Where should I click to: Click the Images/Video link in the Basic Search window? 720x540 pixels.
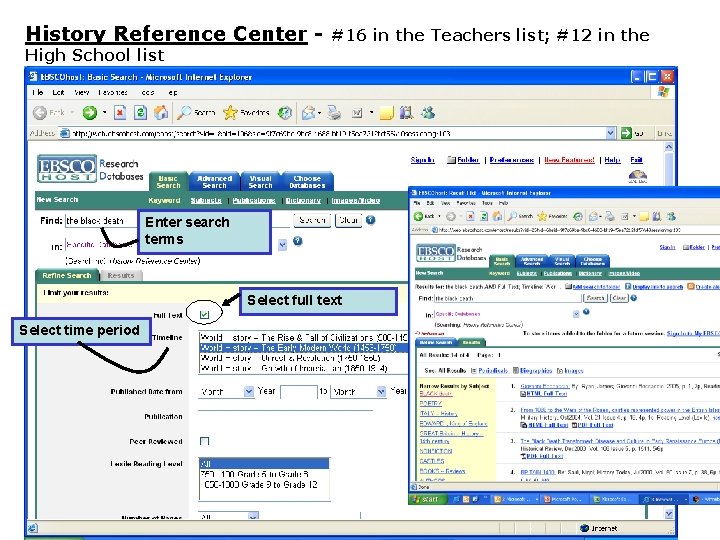[x=356, y=201]
